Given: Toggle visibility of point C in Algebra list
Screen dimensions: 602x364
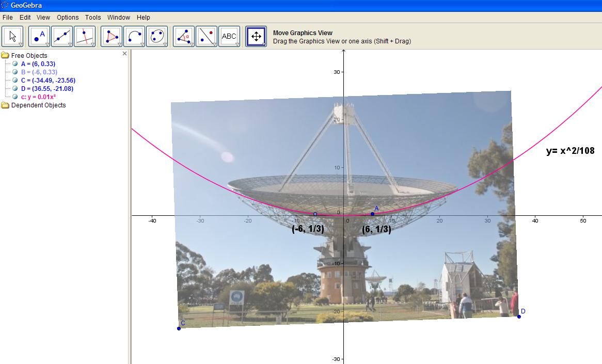Looking at the screenshot, I should point(15,80).
